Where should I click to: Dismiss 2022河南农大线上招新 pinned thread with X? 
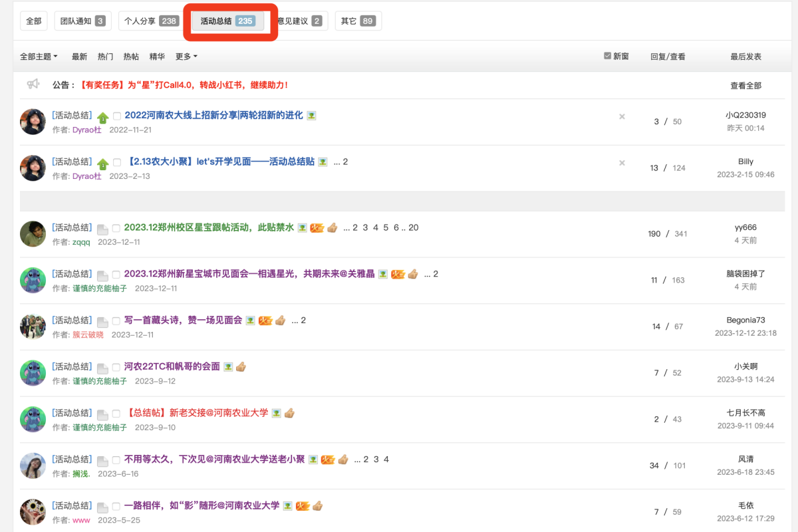pos(622,116)
